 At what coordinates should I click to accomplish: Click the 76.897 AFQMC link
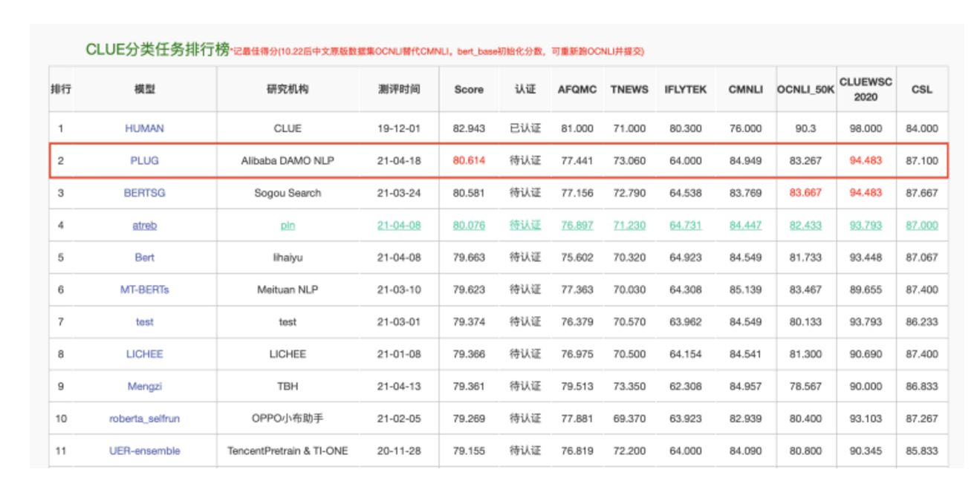(577, 225)
